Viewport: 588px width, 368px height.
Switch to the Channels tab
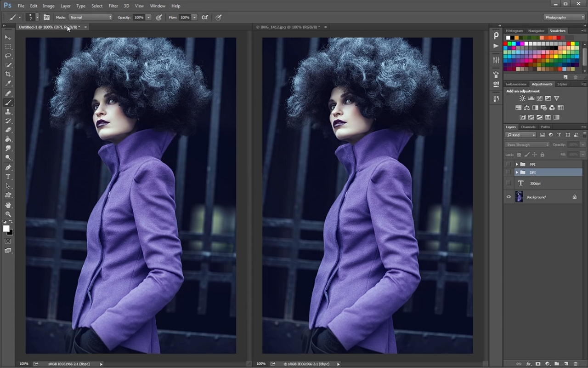(x=528, y=127)
